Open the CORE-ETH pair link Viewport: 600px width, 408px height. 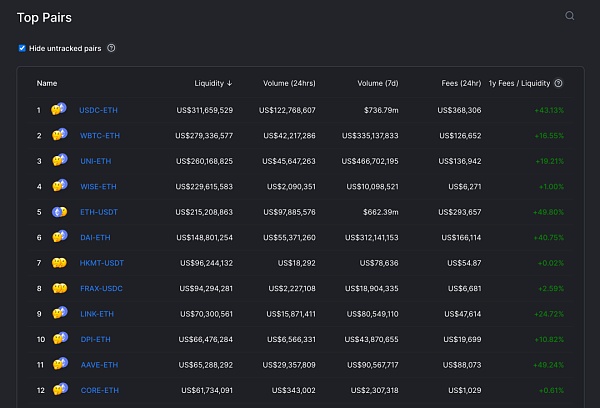tap(99, 391)
